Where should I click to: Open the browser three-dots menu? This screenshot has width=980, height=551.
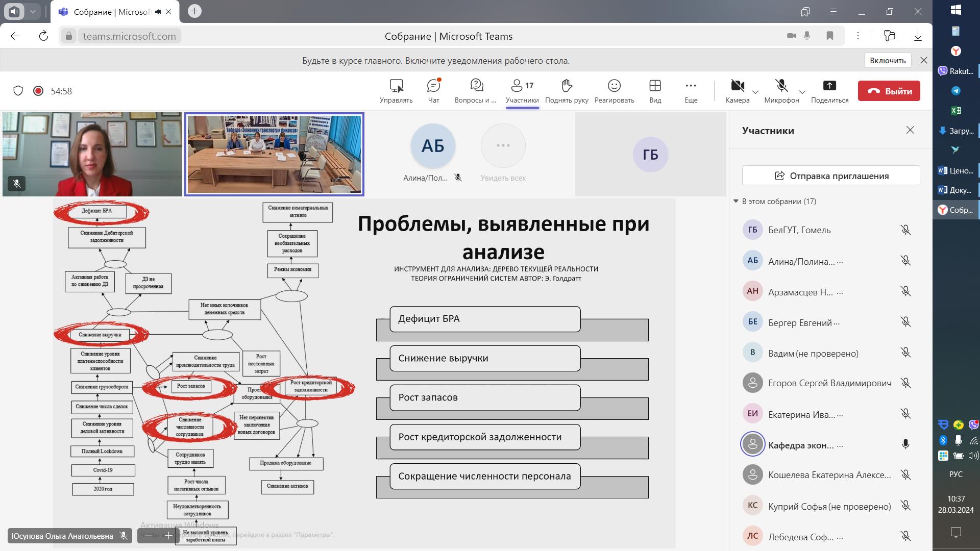[x=858, y=36]
